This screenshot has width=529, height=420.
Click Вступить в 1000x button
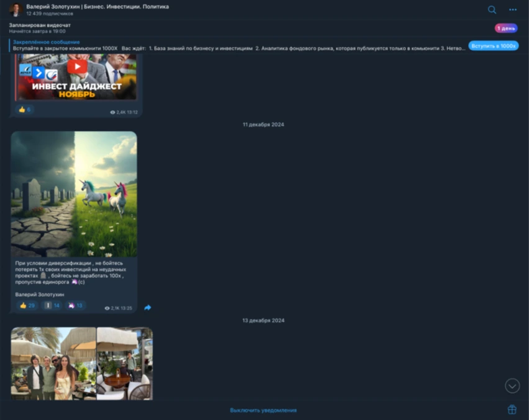click(x=493, y=46)
